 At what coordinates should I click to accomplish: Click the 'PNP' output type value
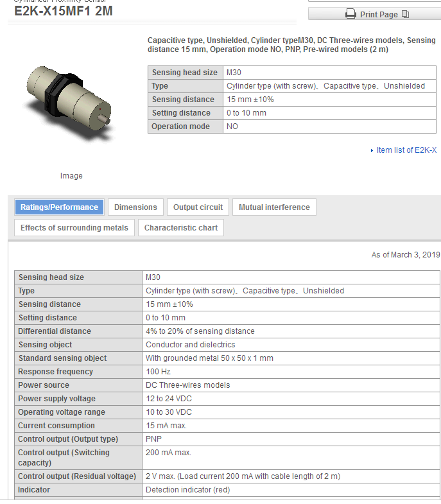[x=153, y=439]
